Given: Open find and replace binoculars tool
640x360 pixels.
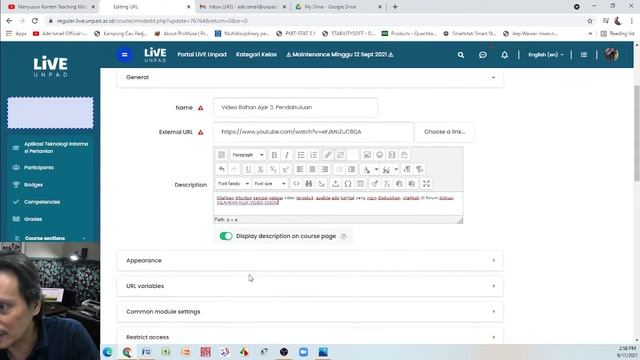Looking at the screenshot, I should click(x=309, y=184).
